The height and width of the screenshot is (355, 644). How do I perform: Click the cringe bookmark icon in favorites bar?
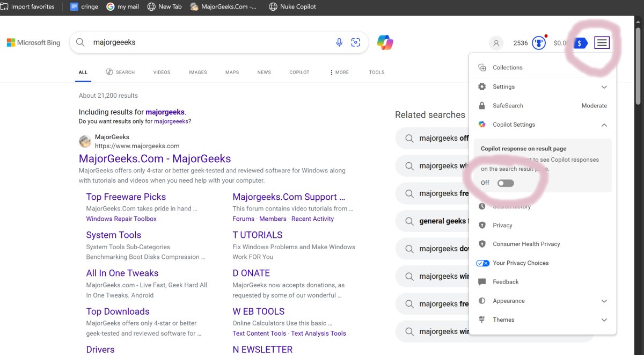(x=74, y=6)
